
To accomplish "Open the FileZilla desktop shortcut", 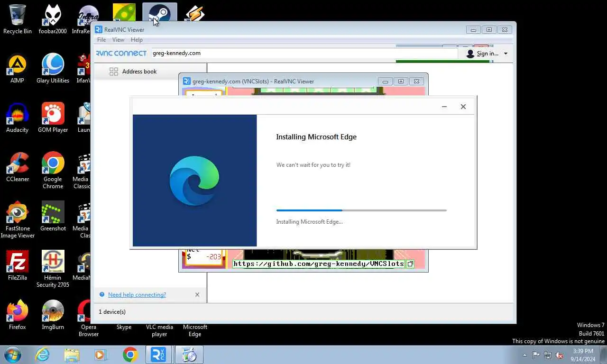I will pos(18,265).
